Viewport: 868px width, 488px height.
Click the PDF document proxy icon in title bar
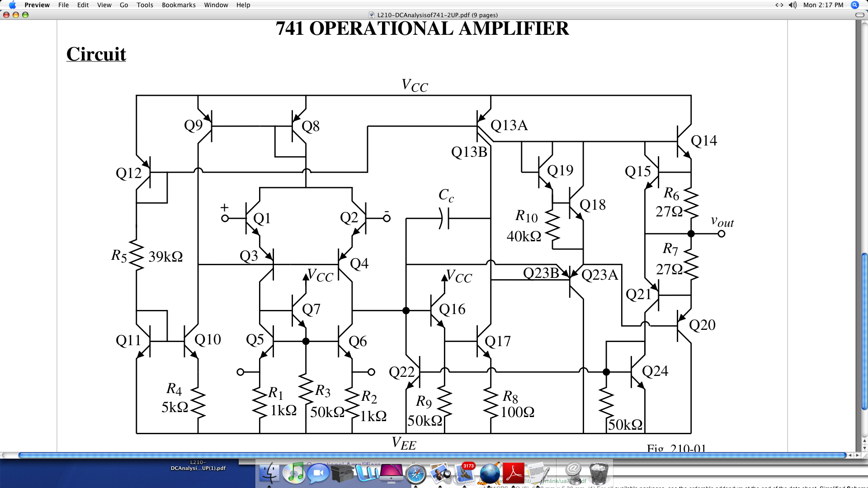tap(372, 15)
